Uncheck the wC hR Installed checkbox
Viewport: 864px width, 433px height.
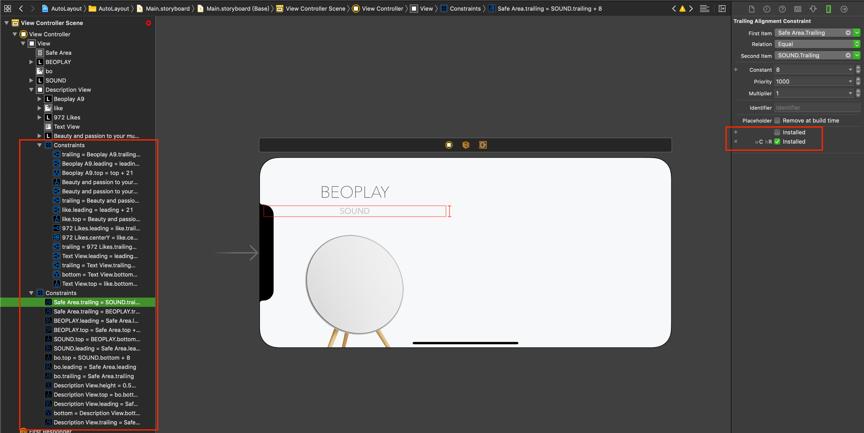click(777, 142)
